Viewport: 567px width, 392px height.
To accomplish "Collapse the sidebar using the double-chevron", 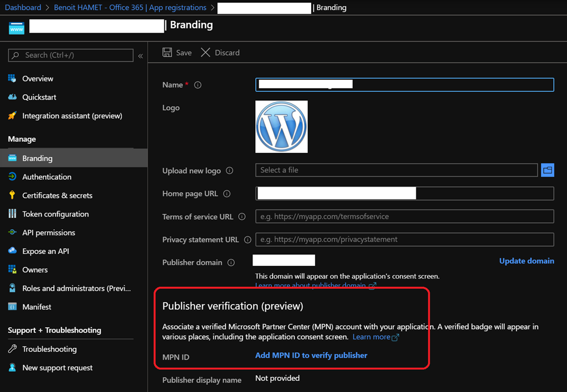I will (x=141, y=56).
